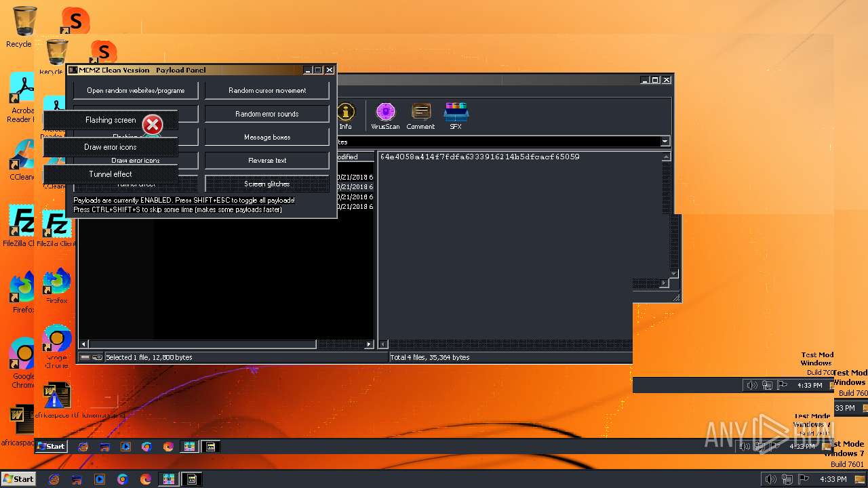The width and height of the screenshot is (868, 488).
Task: Click the file list horizontal scrollbar thumb
Action: [x=202, y=344]
